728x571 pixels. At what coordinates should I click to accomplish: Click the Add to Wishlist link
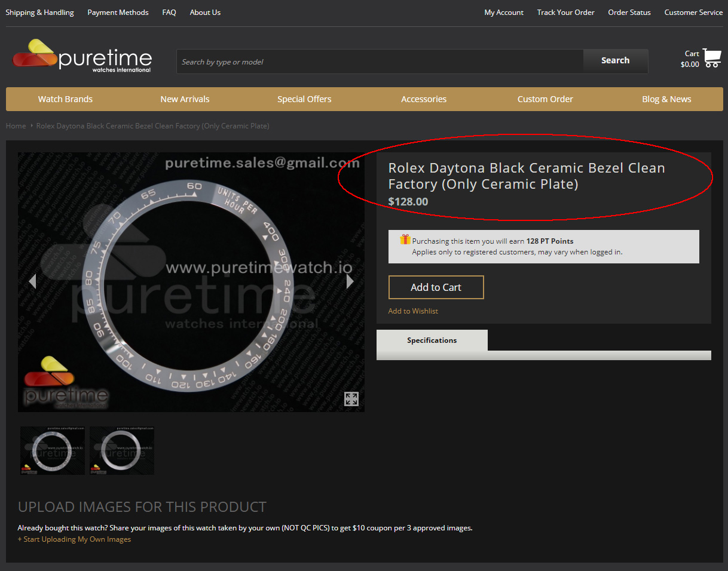[x=413, y=311]
